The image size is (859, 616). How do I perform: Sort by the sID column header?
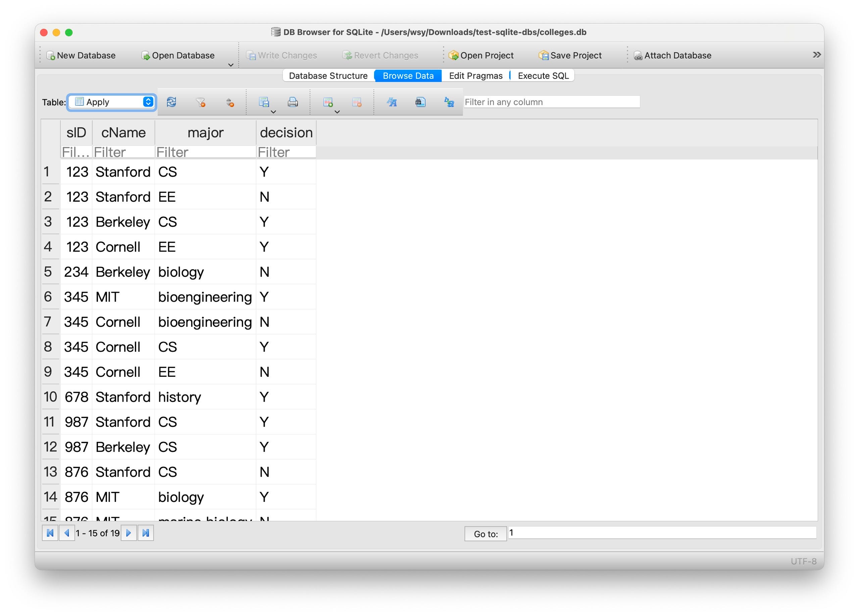[76, 133]
